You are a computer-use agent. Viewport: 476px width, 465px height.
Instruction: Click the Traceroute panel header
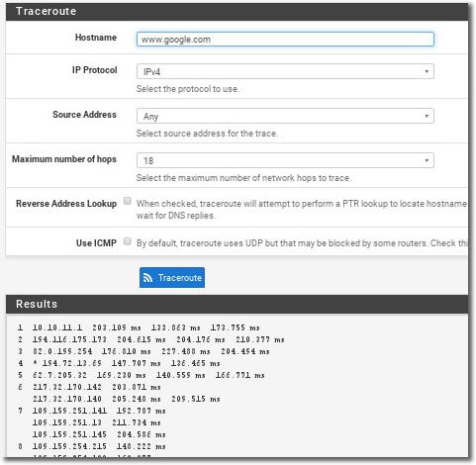237,12
